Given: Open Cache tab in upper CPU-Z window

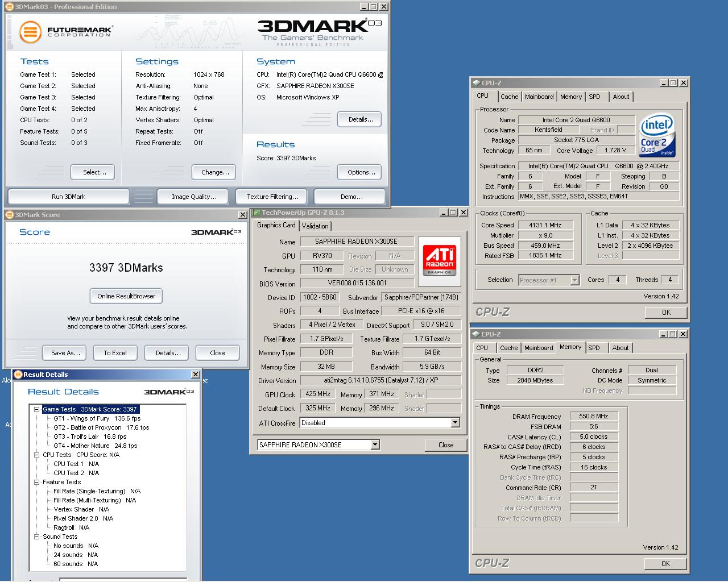Looking at the screenshot, I should [x=509, y=97].
